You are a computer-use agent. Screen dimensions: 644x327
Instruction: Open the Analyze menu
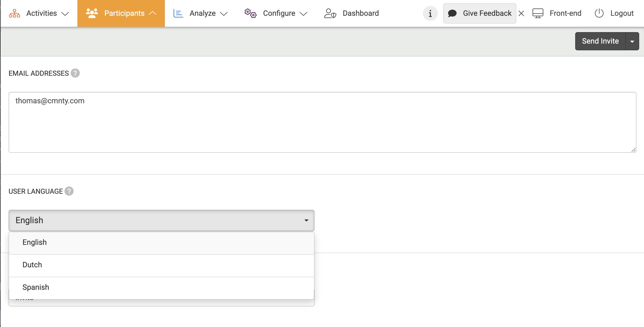202,13
